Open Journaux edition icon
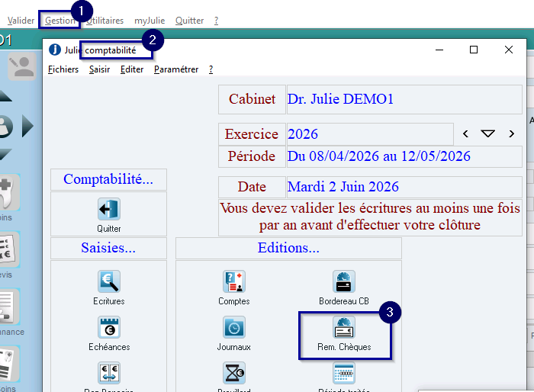The image size is (534, 392). point(234,327)
